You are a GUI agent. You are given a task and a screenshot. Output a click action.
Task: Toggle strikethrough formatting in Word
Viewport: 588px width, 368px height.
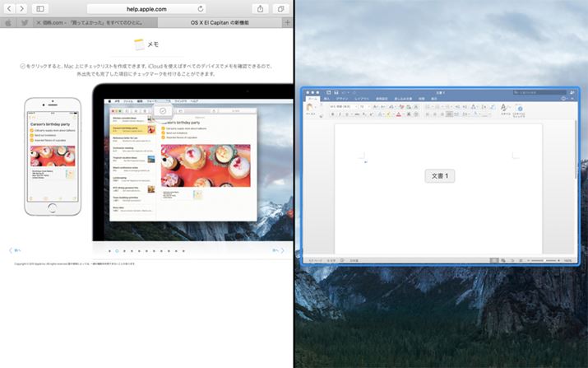pos(357,114)
